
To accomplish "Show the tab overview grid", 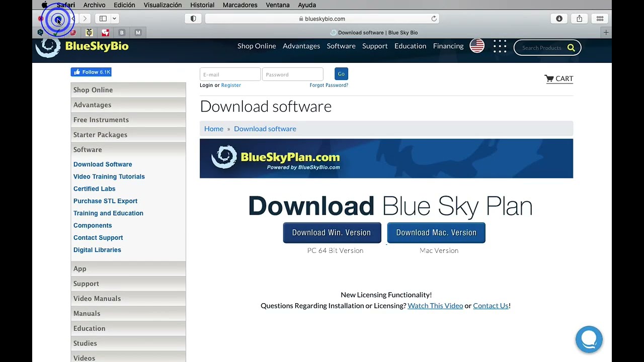I will coord(600,19).
